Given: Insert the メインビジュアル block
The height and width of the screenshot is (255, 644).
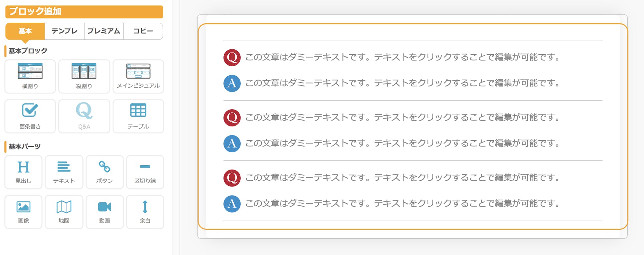Looking at the screenshot, I should 138,76.
